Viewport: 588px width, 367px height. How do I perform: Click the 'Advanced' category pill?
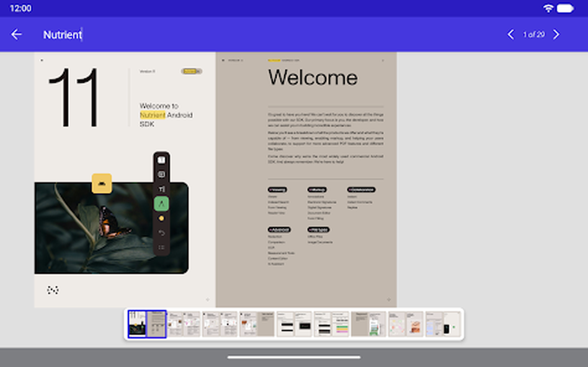279,230
